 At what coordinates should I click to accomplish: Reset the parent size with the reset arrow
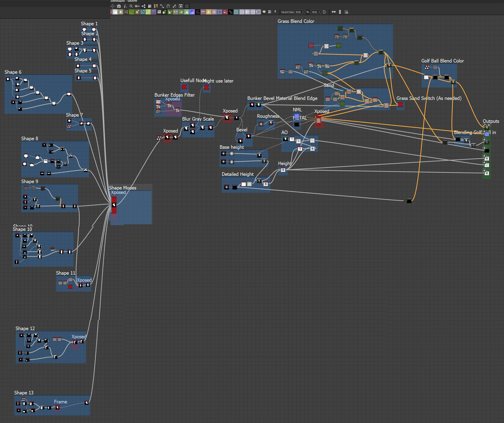(324, 12)
